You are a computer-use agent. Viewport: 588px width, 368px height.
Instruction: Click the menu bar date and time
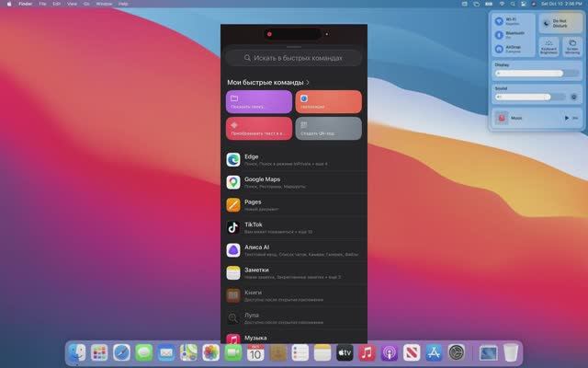561,4
